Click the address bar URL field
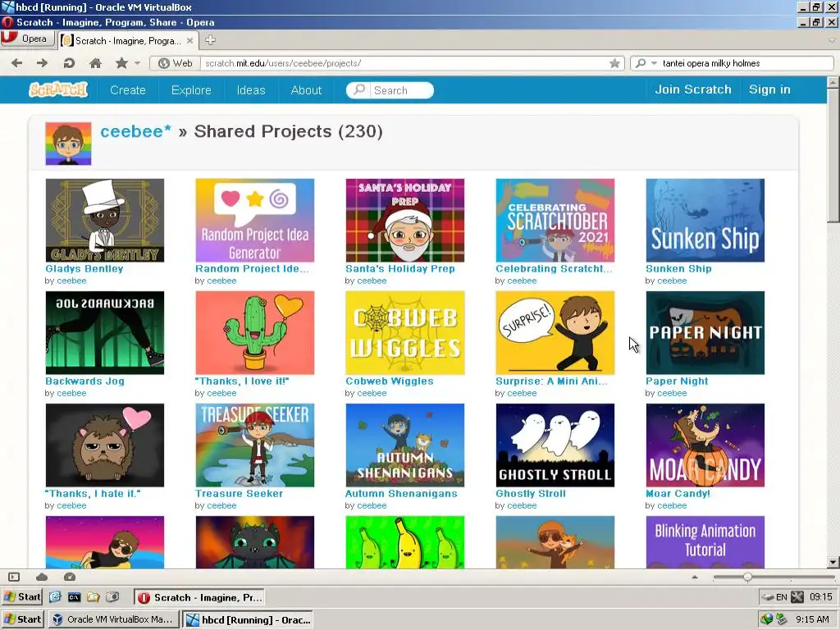Screen dimensions: 840x630 coord(405,63)
